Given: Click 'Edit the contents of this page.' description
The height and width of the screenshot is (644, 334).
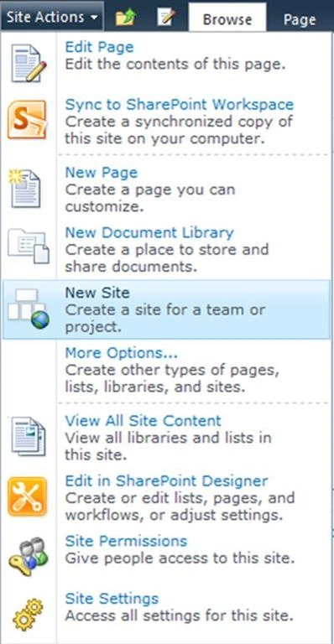Looking at the screenshot, I should coord(175,65).
